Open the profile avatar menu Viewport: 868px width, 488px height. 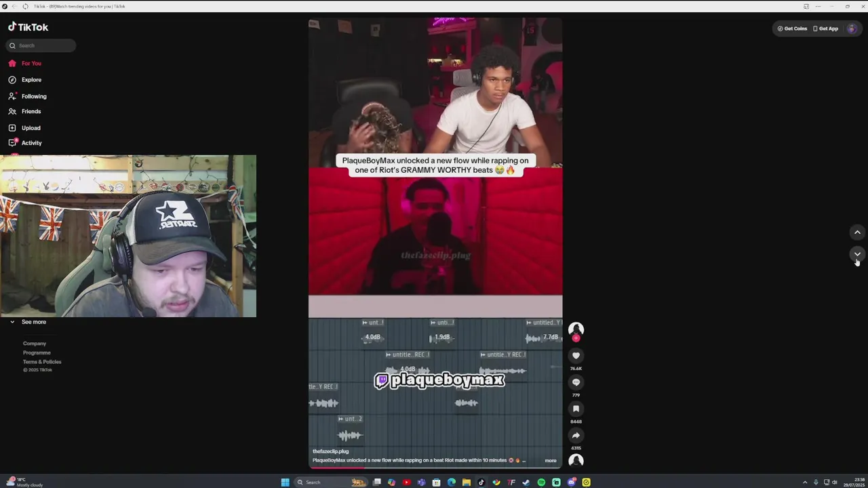852,28
